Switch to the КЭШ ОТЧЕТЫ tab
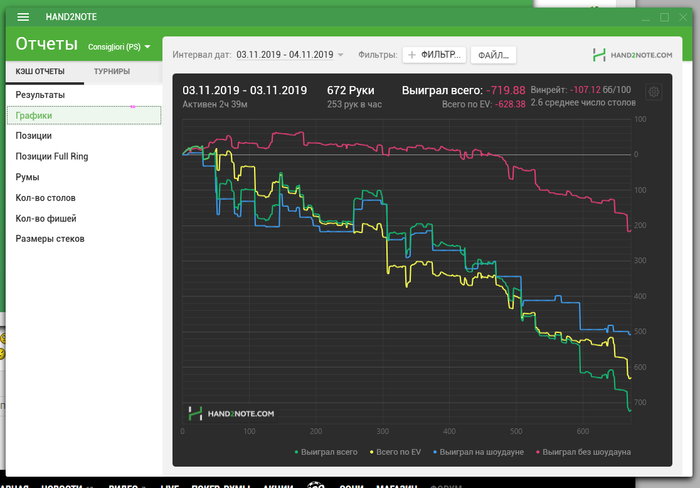This screenshot has width=700, height=488. [x=40, y=71]
